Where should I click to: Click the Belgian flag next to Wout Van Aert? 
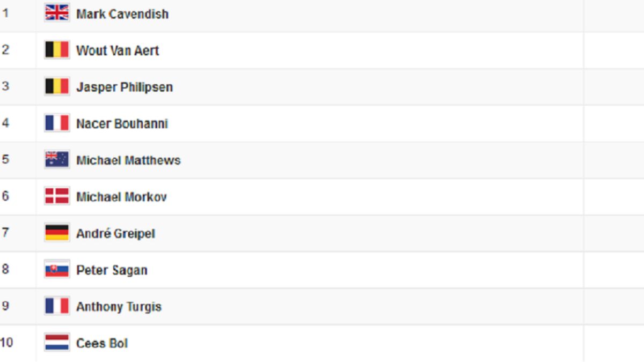point(57,50)
